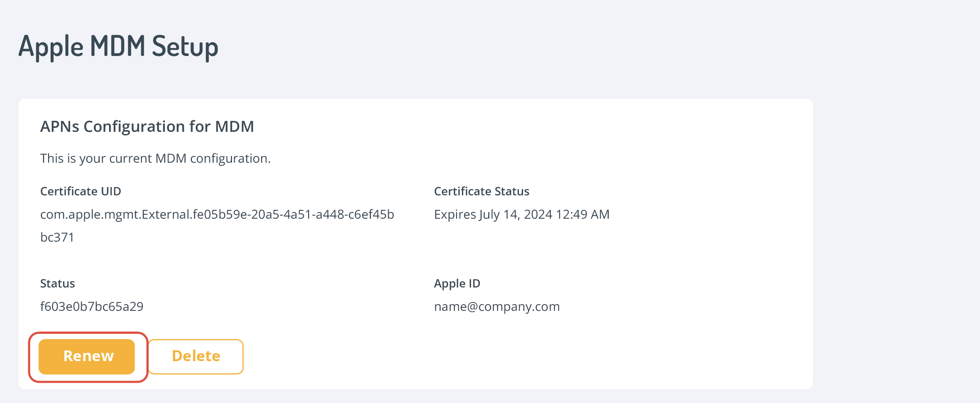Click the word APNs in card heading
The height and width of the screenshot is (403, 980).
pyautogui.click(x=60, y=127)
